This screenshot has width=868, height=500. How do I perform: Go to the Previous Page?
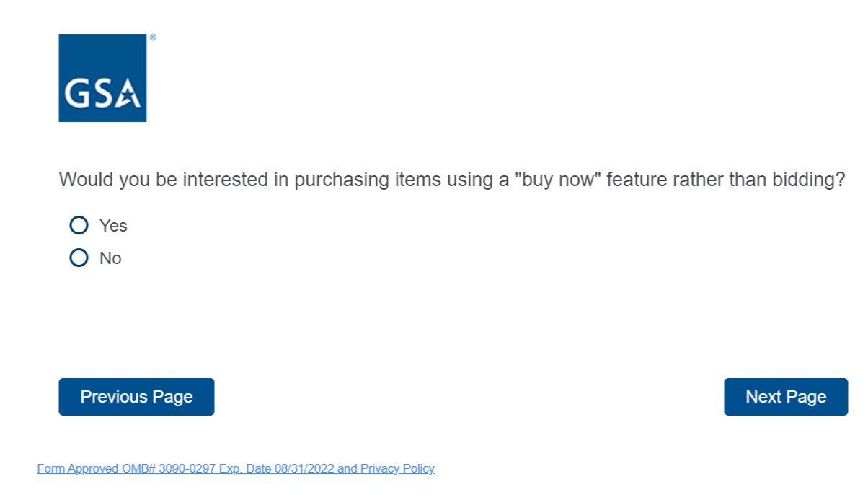click(x=136, y=397)
